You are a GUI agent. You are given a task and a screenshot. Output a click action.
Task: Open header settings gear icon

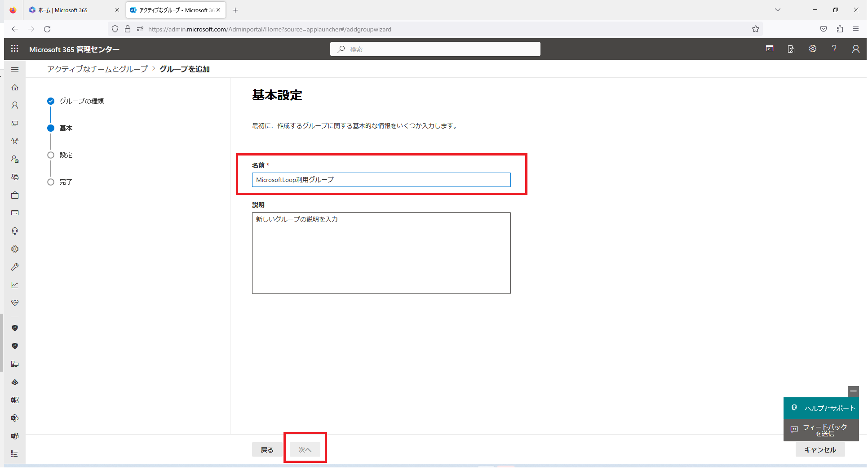813,49
